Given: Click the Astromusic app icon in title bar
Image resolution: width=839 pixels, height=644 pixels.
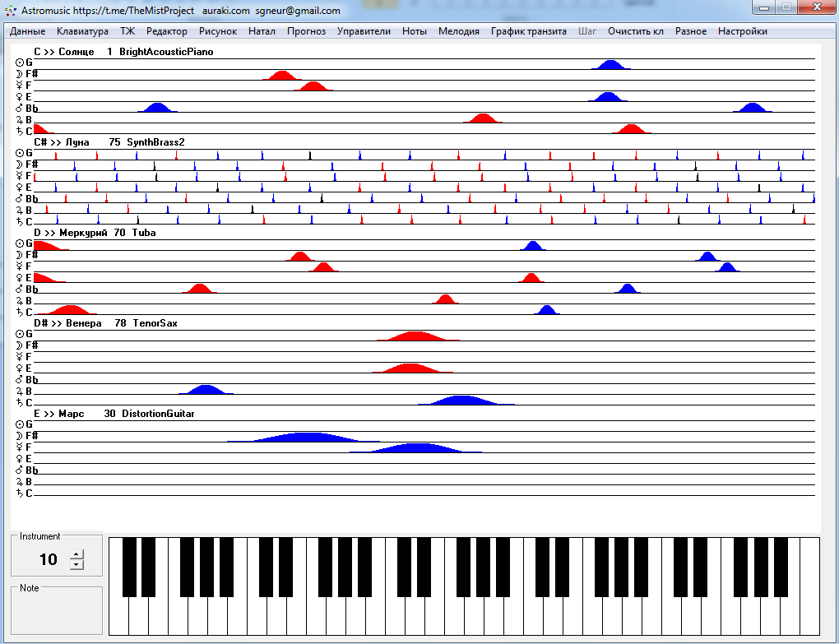Looking at the screenshot, I should tap(11, 11).
